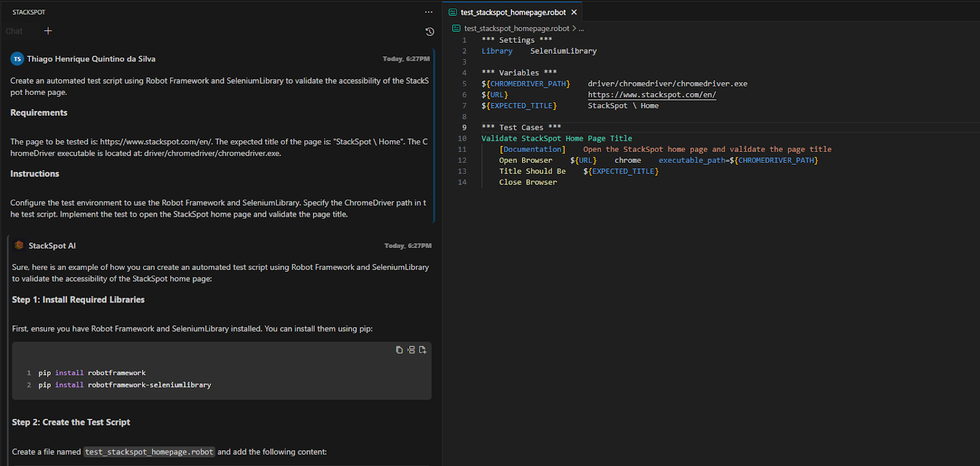Click Thiago's TS user avatar
The width and height of the screenshot is (980, 466).
pyautogui.click(x=17, y=59)
